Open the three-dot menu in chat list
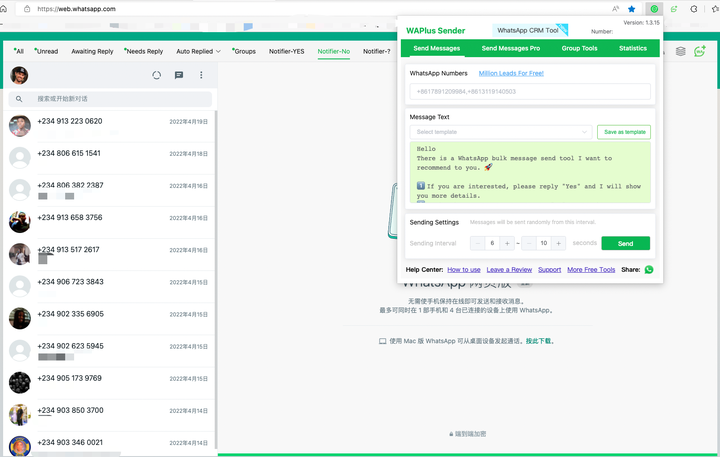Image resolution: width=720 pixels, height=457 pixels. pos(201,75)
